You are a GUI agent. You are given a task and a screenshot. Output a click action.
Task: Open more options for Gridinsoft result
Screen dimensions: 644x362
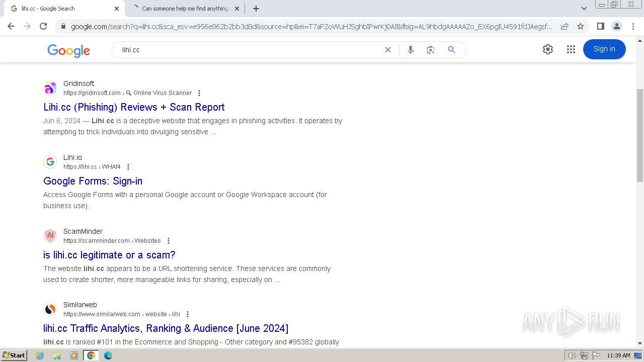[199, 93]
